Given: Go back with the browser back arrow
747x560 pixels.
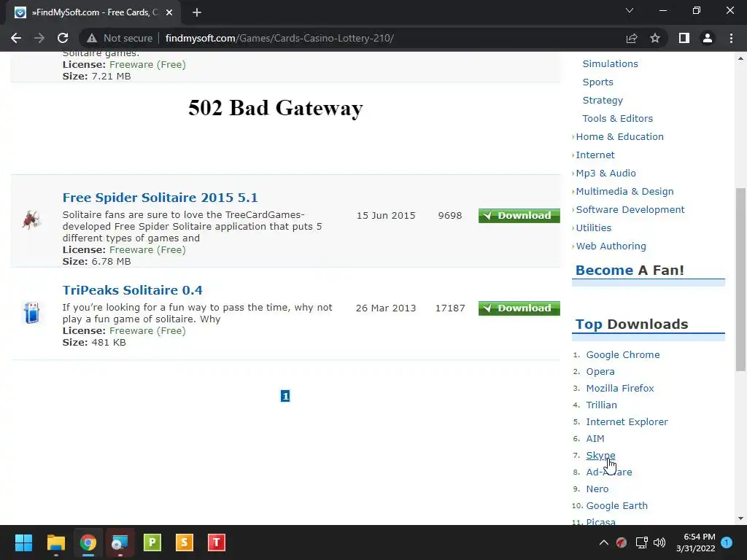Looking at the screenshot, I should coord(16,38).
